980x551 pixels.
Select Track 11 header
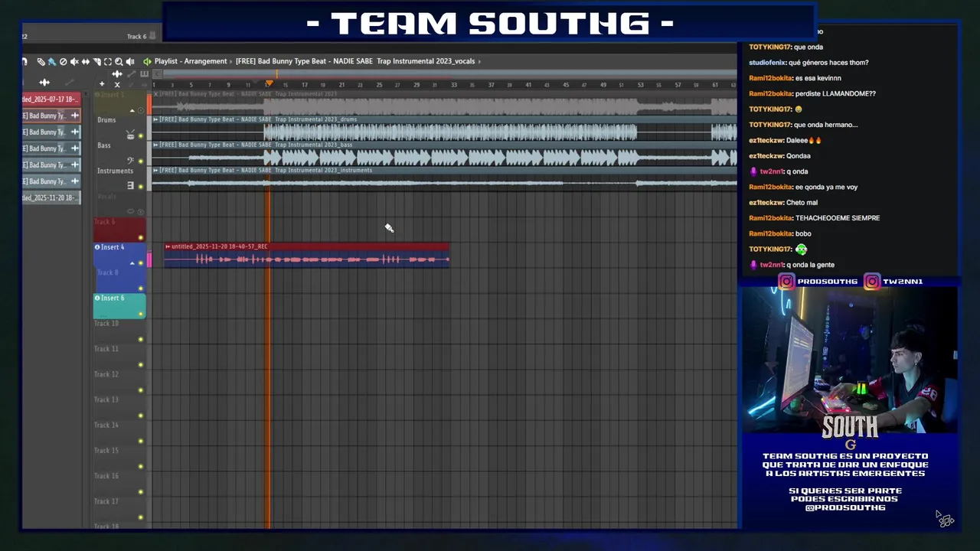119,356
